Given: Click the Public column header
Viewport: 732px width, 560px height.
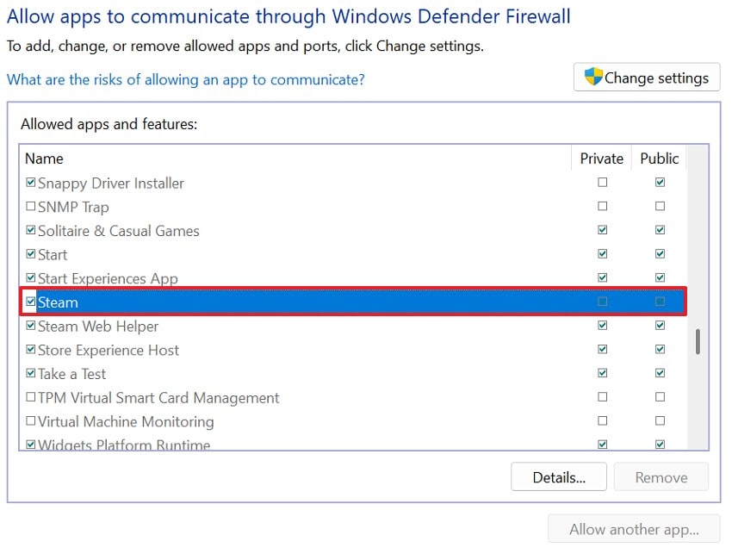Looking at the screenshot, I should pyautogui.click(x=660, y=159).
